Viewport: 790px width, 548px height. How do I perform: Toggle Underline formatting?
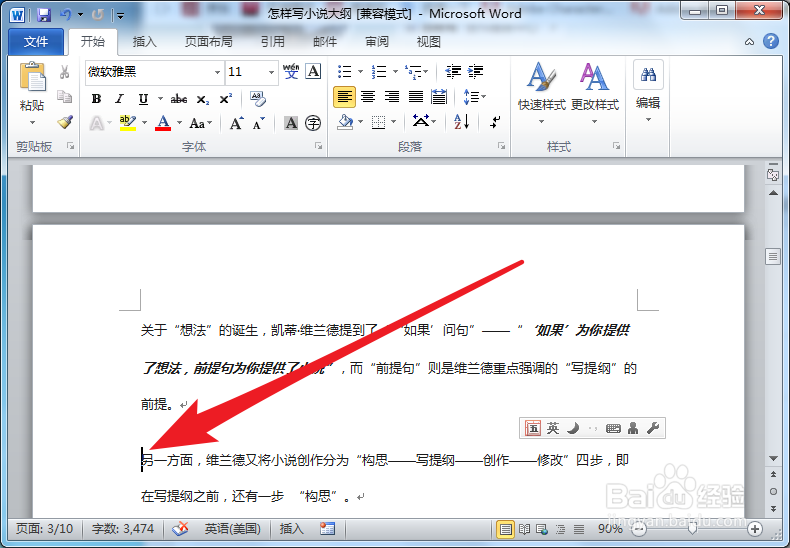point(143,99)
